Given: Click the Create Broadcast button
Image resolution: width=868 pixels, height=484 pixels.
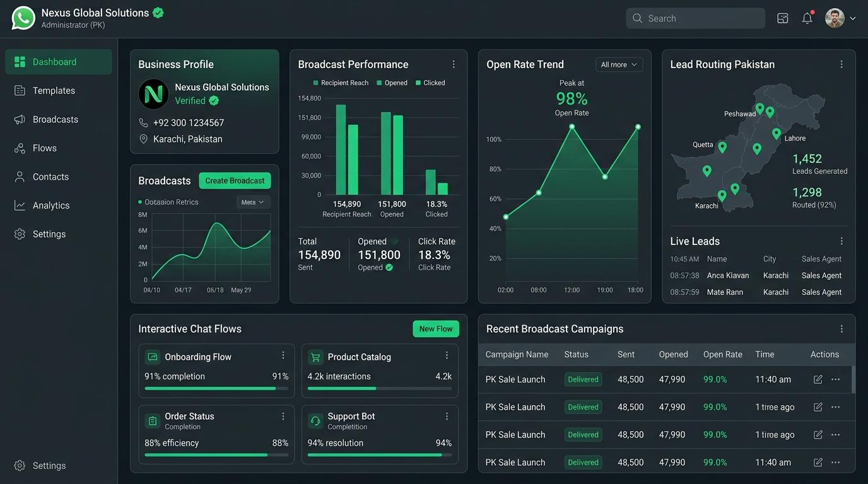Looking at the screenshot, I should [235, 181].
